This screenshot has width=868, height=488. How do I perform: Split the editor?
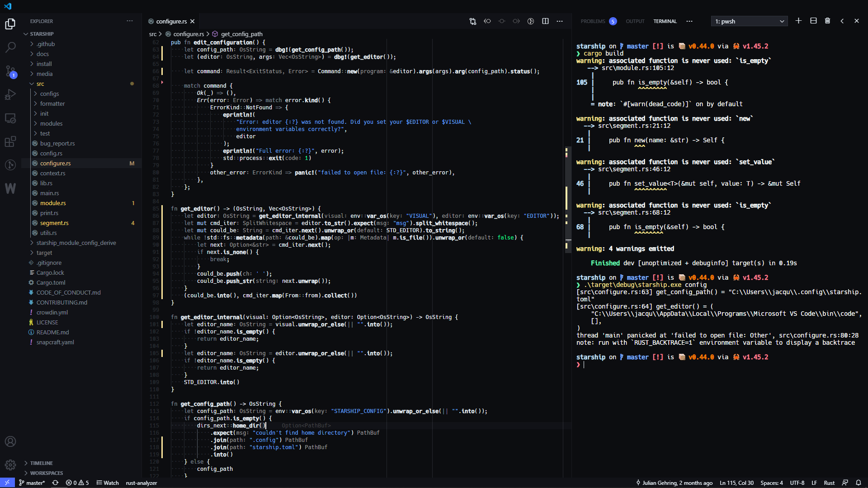(x=545, y=21)
